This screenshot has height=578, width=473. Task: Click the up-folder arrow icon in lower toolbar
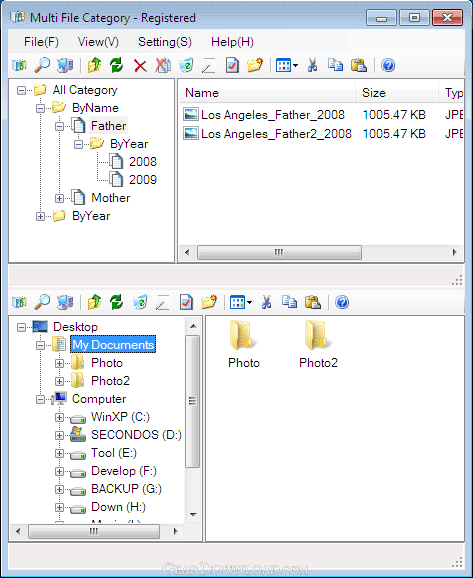coord(94,302)
